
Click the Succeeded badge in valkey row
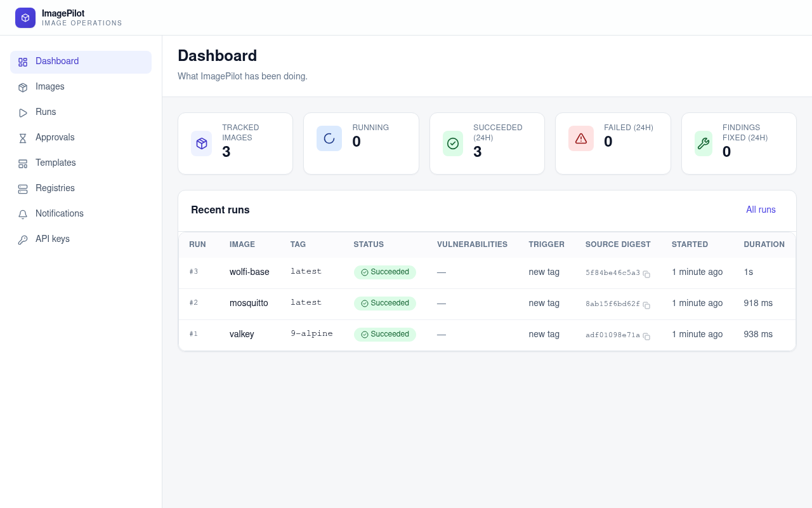(385, 335)
